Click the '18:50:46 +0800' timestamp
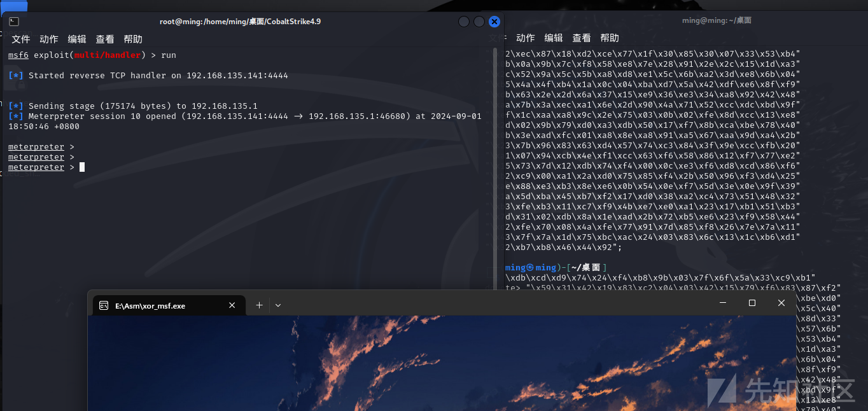868x411 pixels. 44,127
